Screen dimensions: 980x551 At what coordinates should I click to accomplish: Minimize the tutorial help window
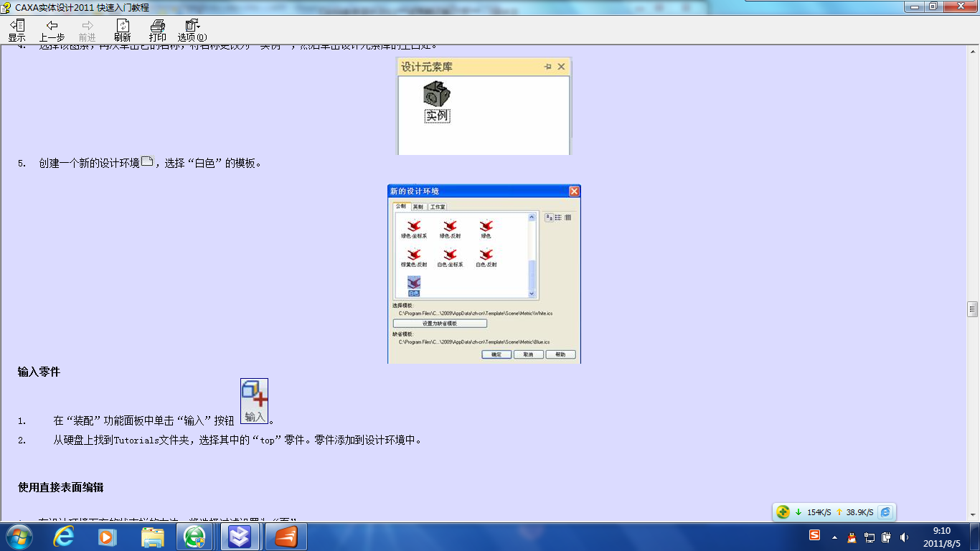click(913, 6)
